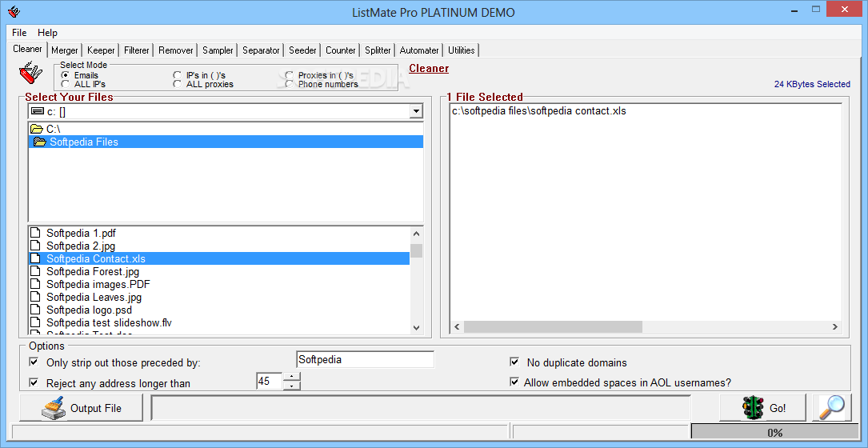The width and height of the screenshot is (868, 448).
Task: Select Softpedia images.PDF in the file list
Action: 219,284
